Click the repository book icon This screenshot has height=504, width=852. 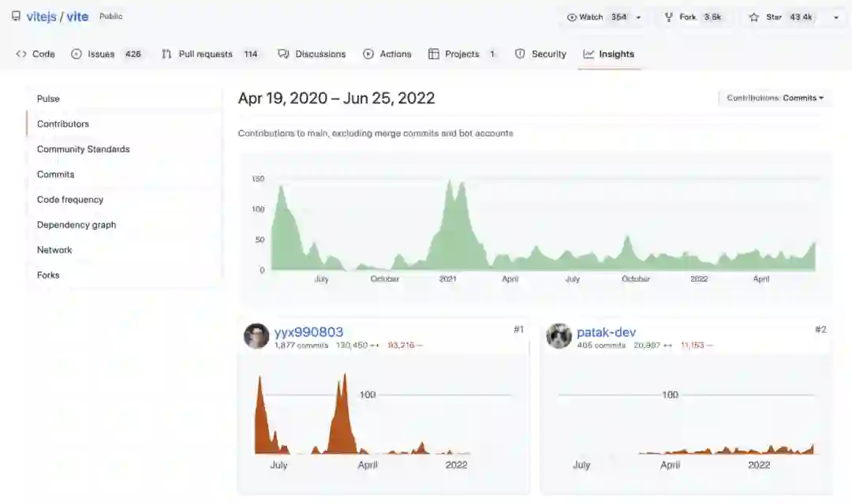17,17
